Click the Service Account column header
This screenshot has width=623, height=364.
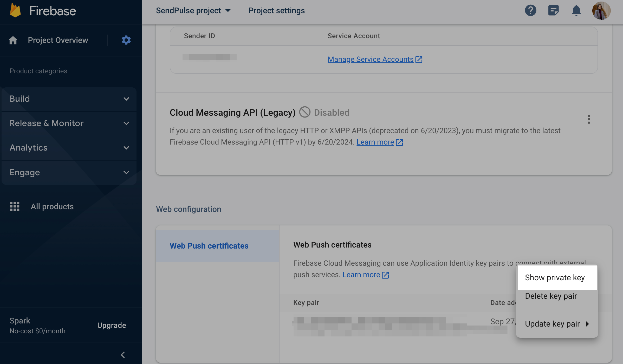[354, 36]
